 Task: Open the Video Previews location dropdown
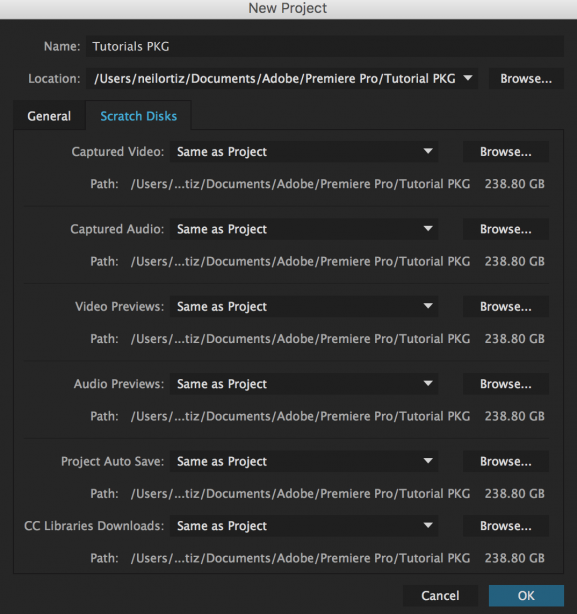tap(304, 307)
